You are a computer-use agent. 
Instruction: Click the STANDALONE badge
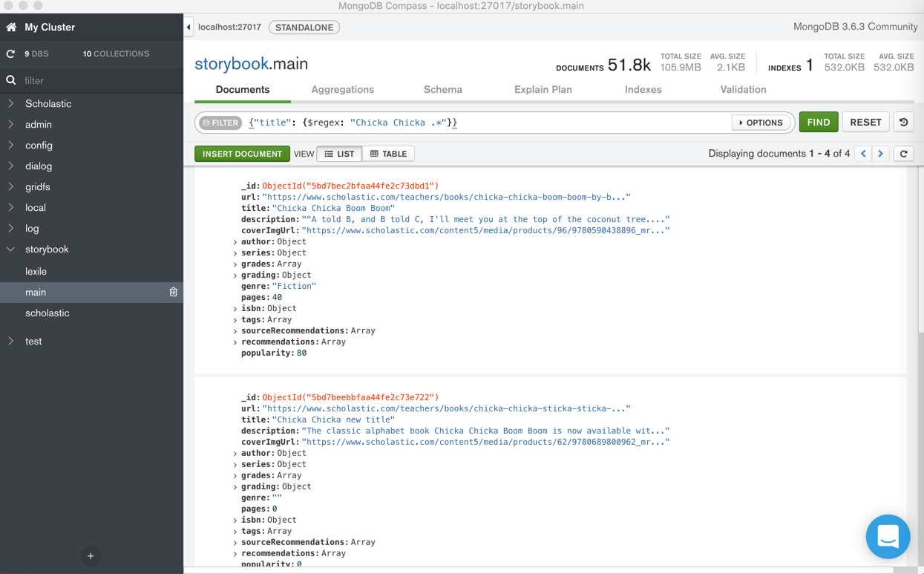pyautogui.click(x=304, y=27)
